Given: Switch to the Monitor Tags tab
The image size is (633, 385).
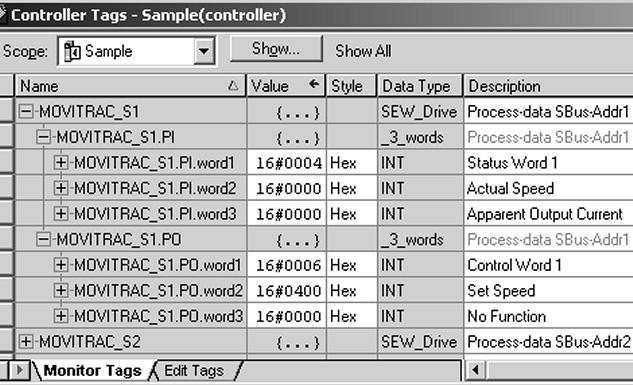Looking at the screenshot, I should (92, 370).
